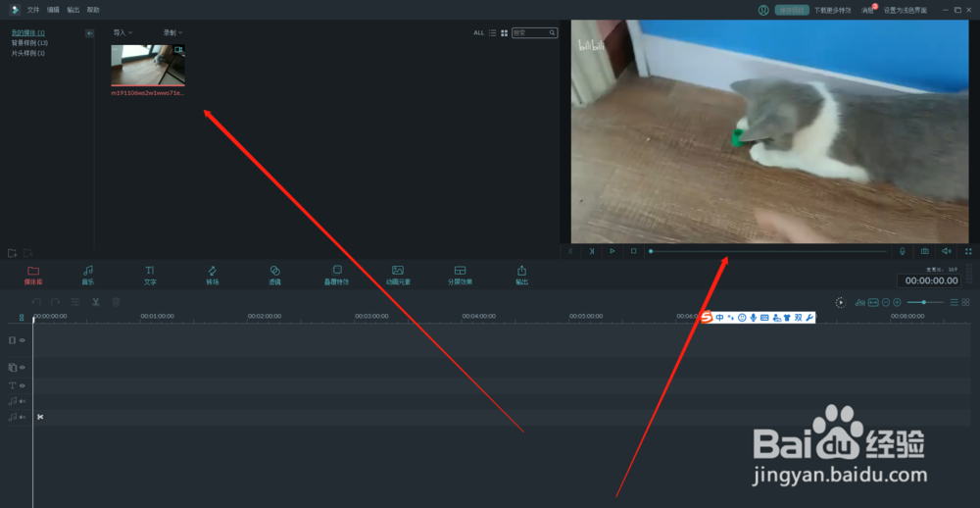Viewport: 980px width, 508px height.
Task: Play the preview video
Action: click(612, 251)
